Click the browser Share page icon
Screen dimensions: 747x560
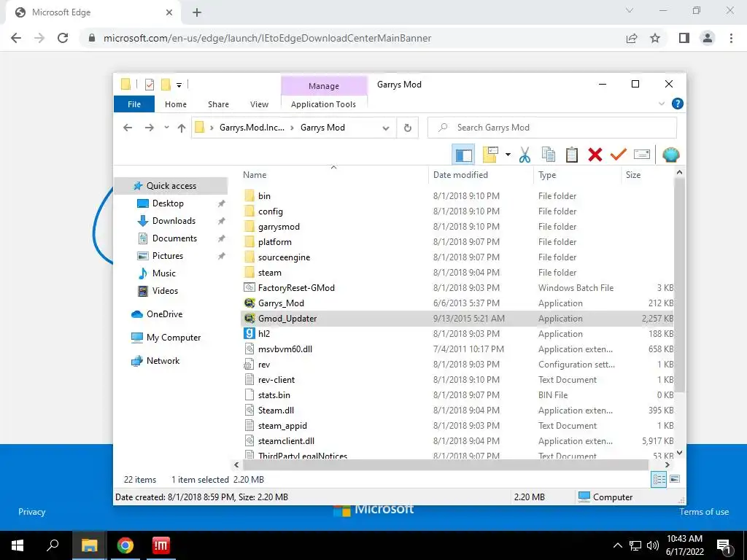[x=632, y=38]
